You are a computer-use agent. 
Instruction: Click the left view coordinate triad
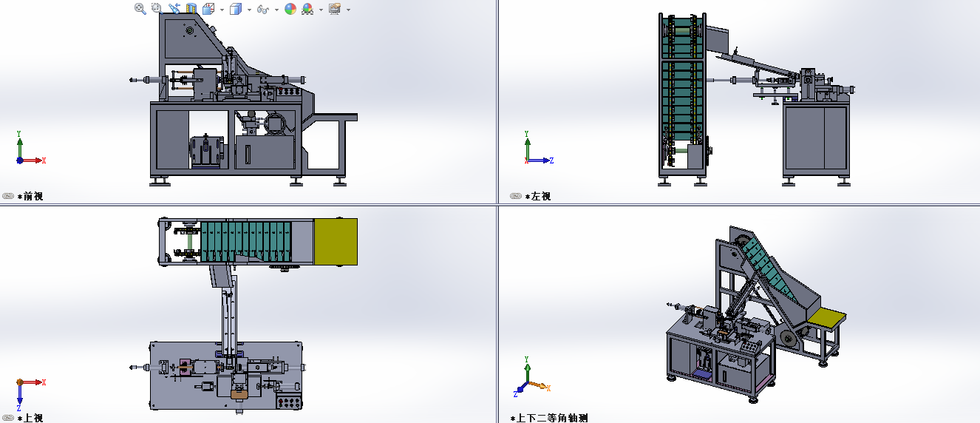click(539, 148)
